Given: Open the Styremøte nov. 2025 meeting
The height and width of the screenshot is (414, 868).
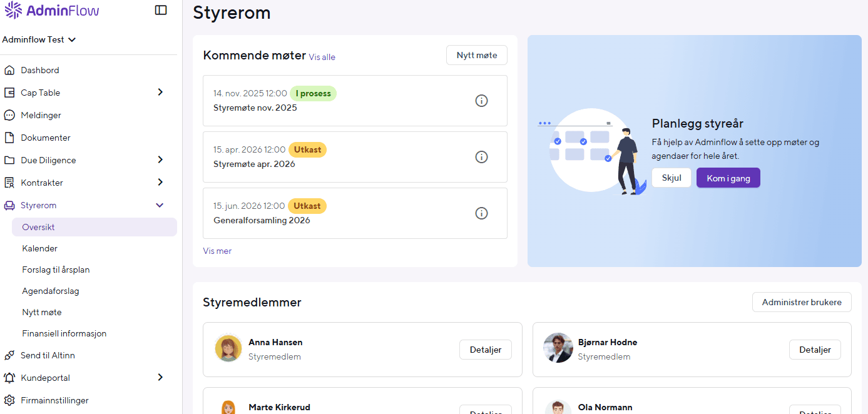Looking at the screenshot, I should (x=355, y=101).
